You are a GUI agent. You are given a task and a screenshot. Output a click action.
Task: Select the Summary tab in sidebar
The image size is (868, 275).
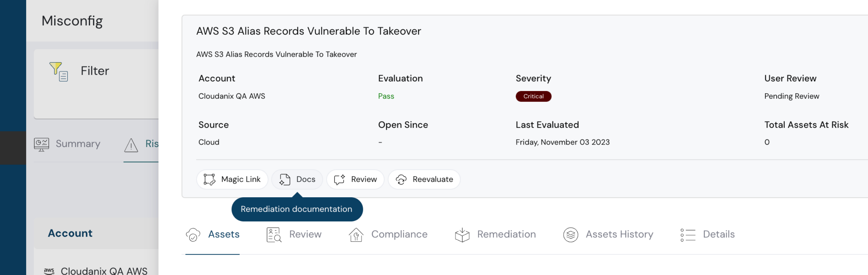click(78, 144)
